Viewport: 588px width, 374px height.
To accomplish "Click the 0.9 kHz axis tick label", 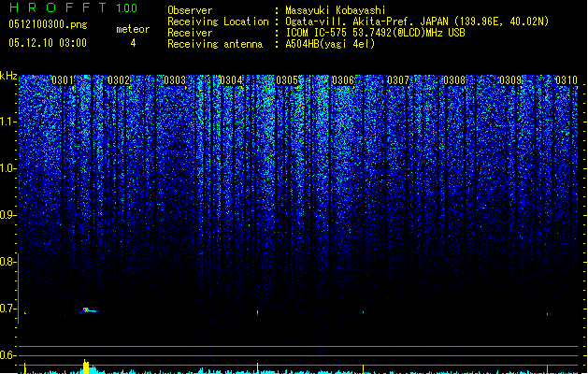I will click(x=8, y=215).
